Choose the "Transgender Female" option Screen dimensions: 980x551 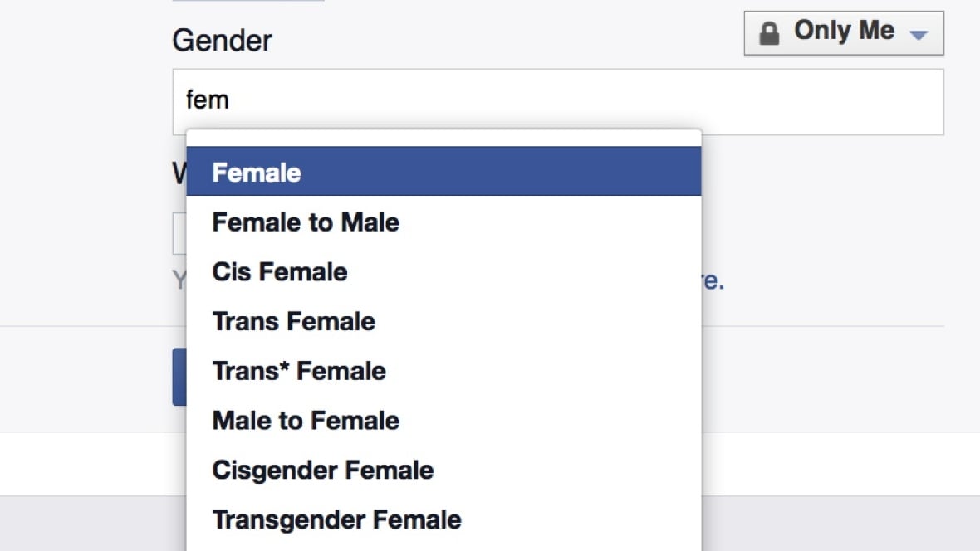pyautogui.click(x=336, y=520)
